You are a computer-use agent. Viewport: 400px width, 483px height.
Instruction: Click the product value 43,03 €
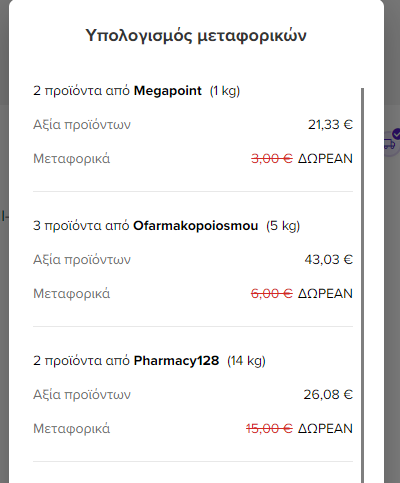click(329, 260)
